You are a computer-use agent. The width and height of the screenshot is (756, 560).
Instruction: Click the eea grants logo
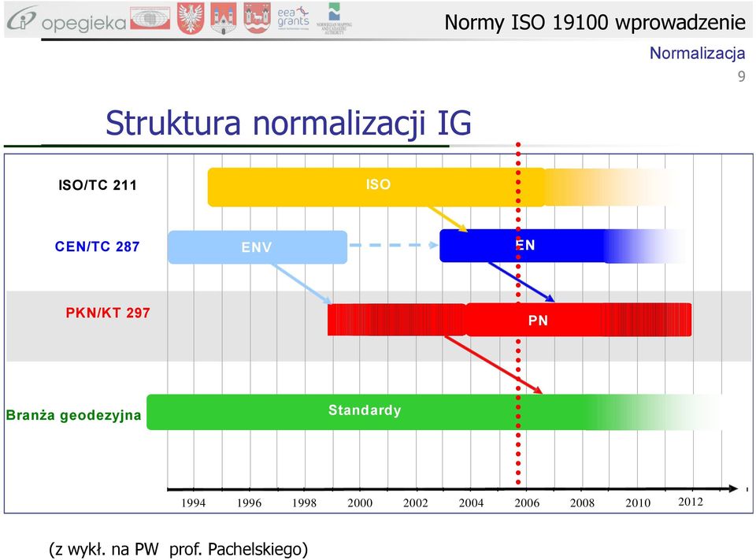point(293,18)
